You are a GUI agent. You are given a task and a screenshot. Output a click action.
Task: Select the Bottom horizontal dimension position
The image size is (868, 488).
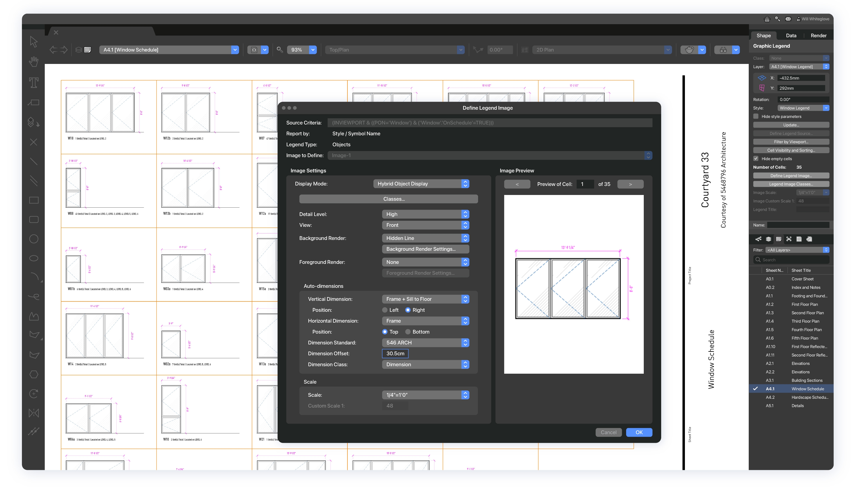point(408,332)
